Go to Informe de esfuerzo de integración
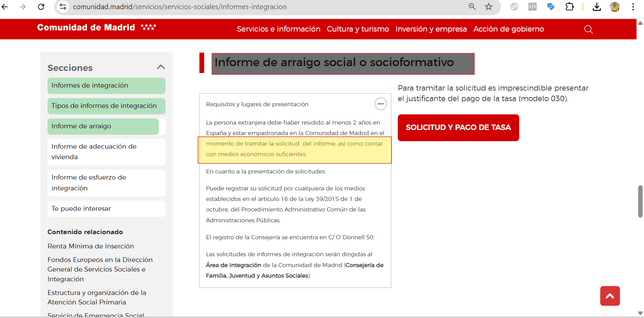The image size is (644, 318). click(x=89, y=183)
